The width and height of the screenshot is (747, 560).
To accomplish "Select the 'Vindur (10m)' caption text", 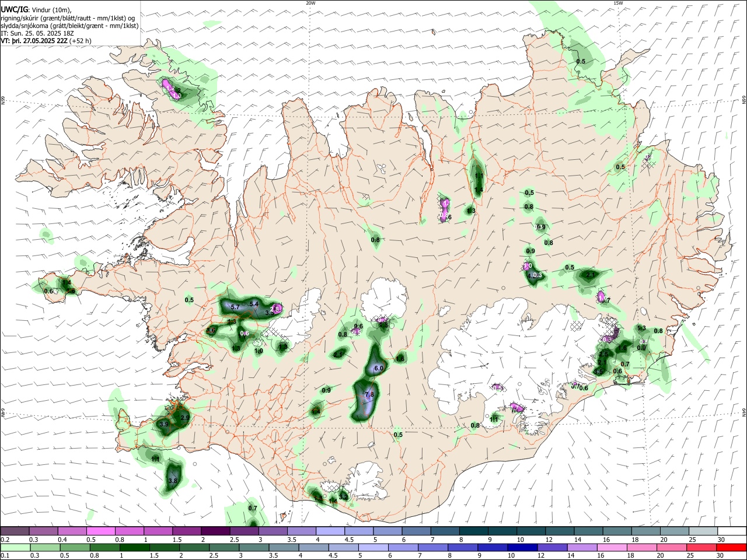I will tap(51, 9).
